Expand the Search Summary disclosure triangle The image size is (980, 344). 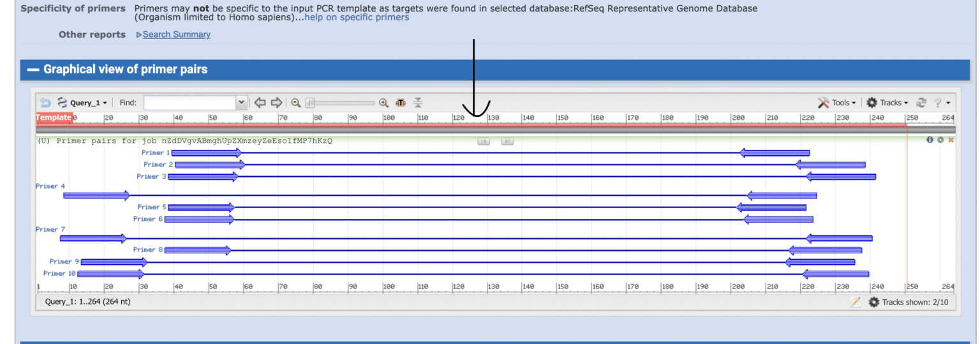tap(139, 34)
